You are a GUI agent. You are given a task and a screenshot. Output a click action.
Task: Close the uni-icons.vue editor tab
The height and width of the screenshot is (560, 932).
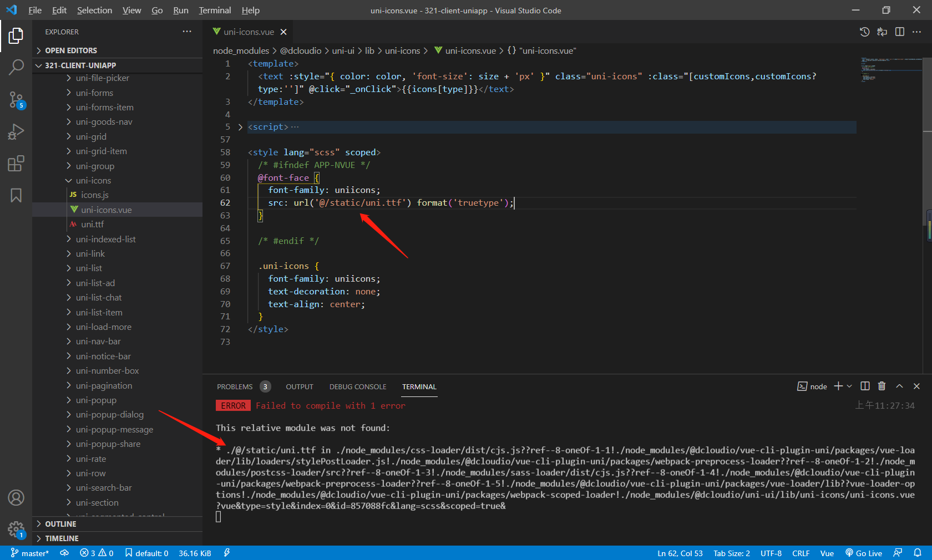(283, 32)
